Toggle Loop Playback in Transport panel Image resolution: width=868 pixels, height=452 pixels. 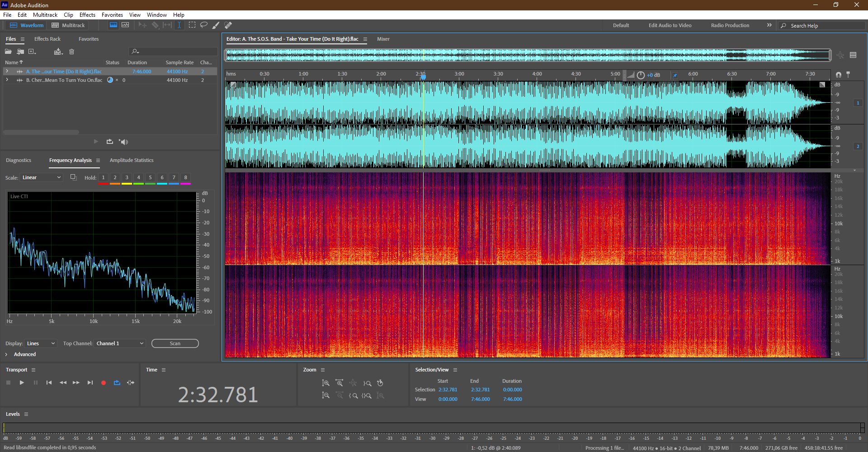117,383
